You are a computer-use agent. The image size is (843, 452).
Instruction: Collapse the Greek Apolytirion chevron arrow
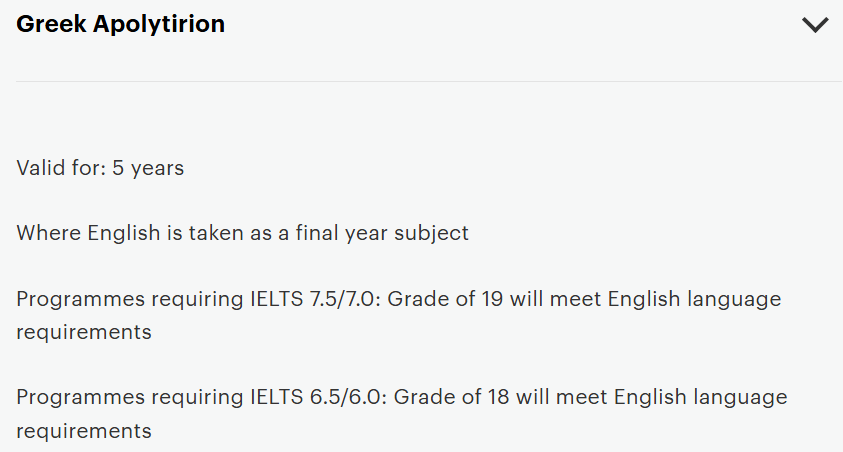click(815, 25)
